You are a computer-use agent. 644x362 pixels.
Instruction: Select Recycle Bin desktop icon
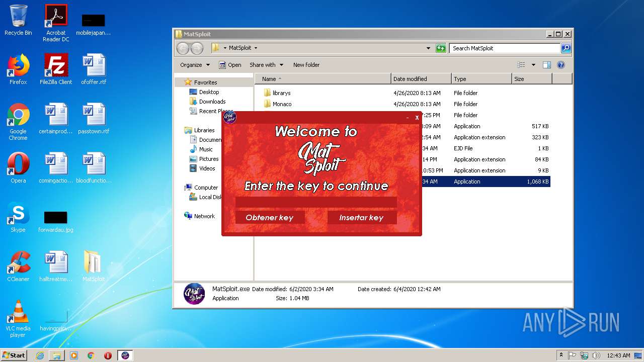[18, 20]
